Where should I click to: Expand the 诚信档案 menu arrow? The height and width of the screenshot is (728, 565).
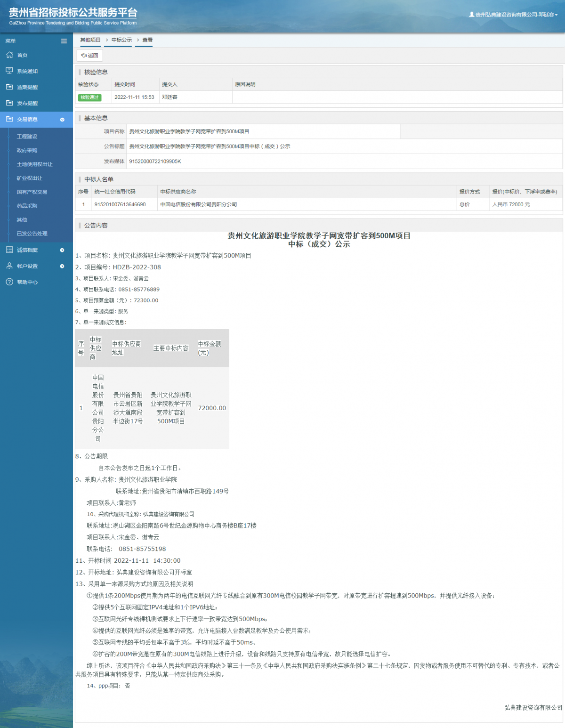[62, 250]
